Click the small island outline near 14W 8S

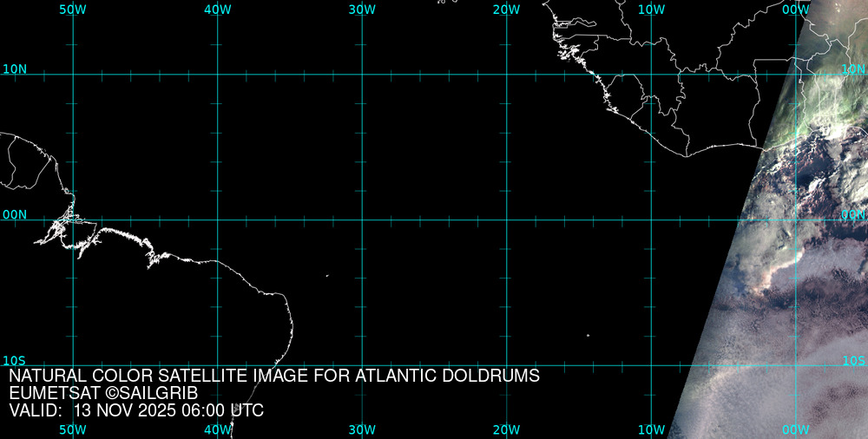click(x=588, y=335)
